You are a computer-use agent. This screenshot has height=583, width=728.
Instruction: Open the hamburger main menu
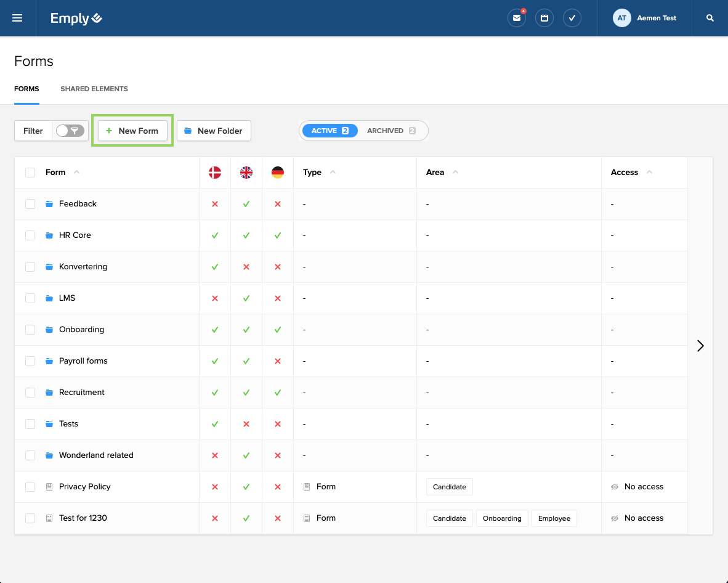pos(17,18)
